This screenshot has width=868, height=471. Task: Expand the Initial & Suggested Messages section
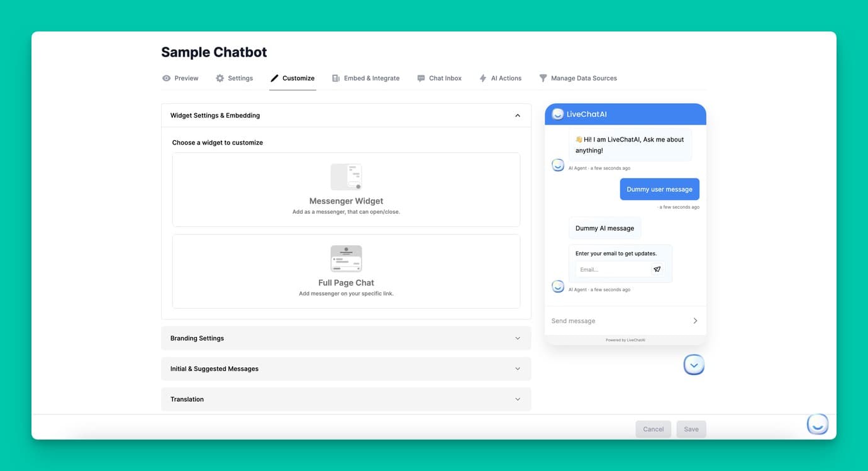point(346,368)
